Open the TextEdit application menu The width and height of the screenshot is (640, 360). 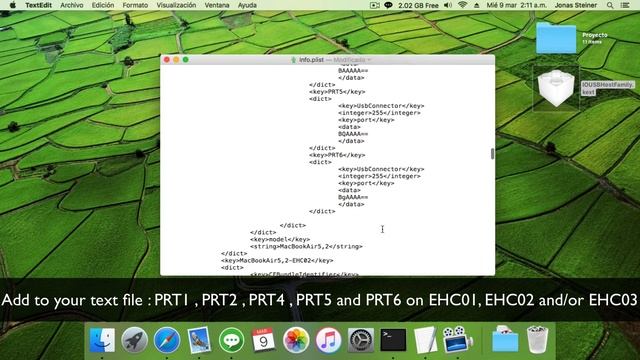(38, 5)
